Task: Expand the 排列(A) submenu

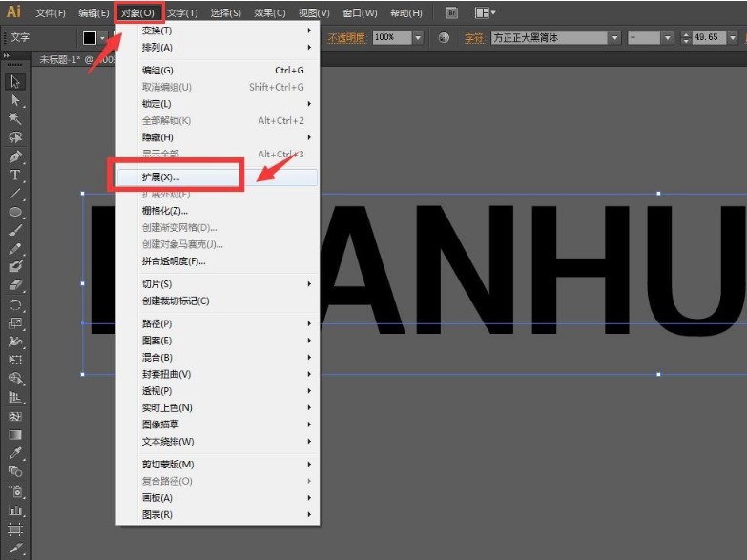Action: coord(218,47)
